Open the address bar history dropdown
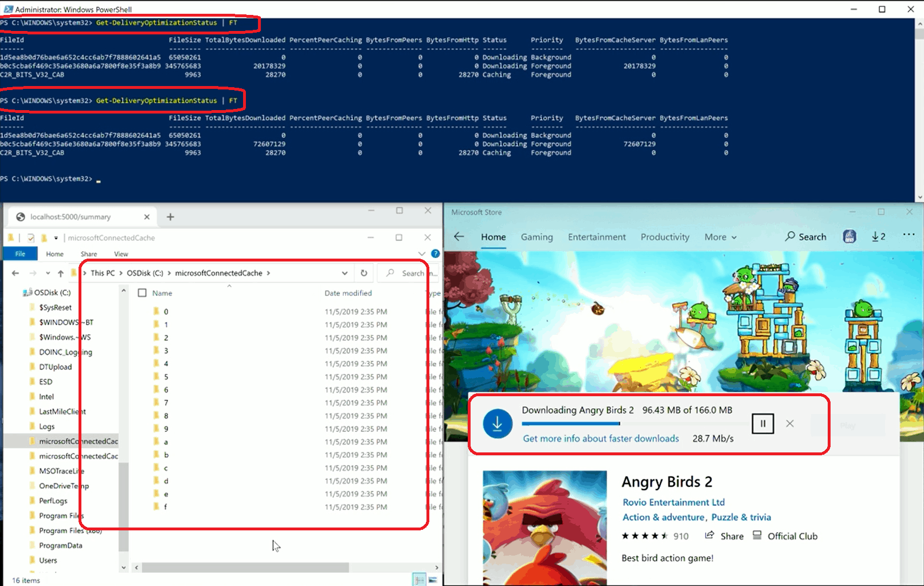This screenshot has height=586, width=924. pos(344,273)
